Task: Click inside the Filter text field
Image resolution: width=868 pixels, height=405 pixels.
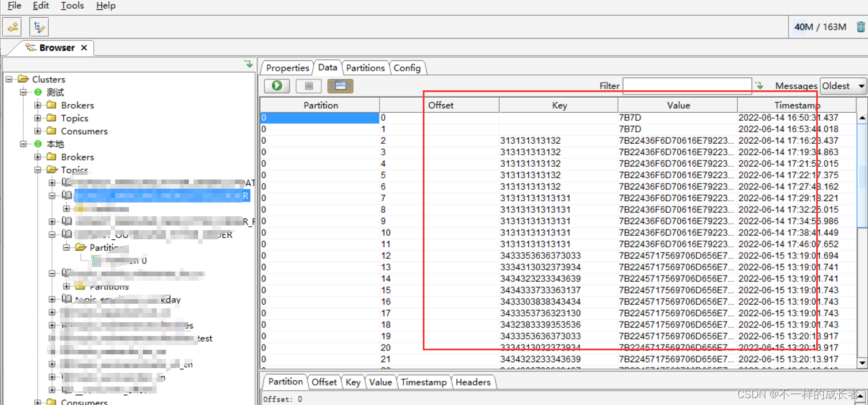Action: pos(687,85)
